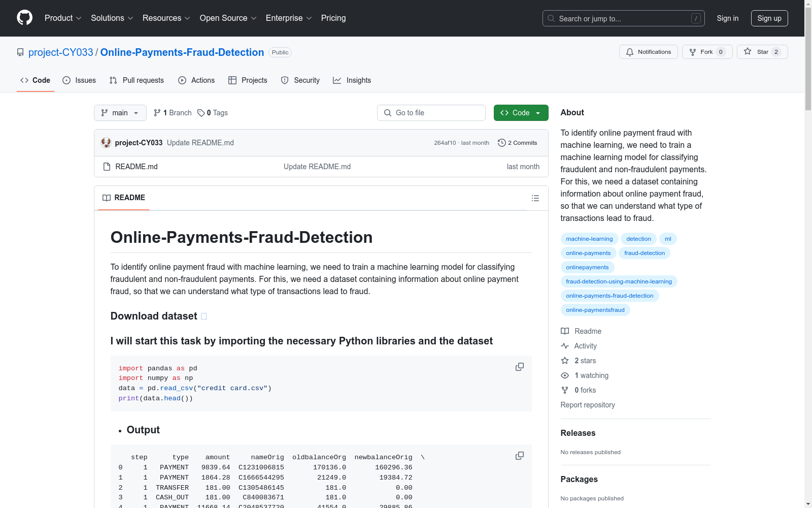
Task: View the 2 Commits history
Action: [x=518, y=143]
